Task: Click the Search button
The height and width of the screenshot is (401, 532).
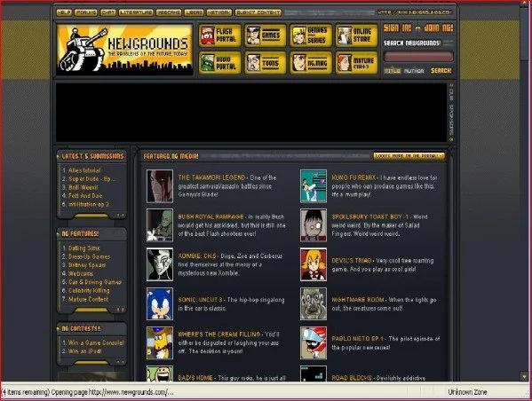Action: pos(441,70)
